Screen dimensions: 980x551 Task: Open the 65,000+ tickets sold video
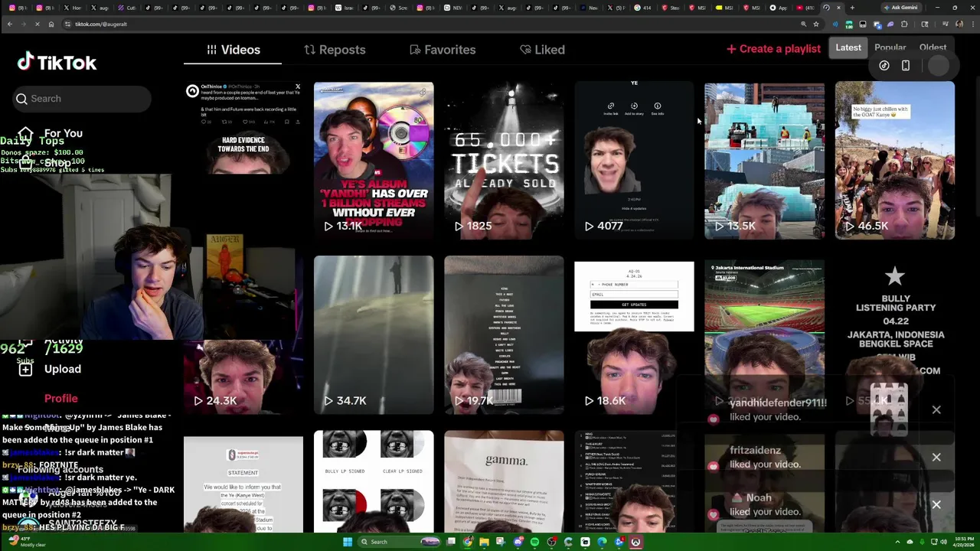coord(504,161)
